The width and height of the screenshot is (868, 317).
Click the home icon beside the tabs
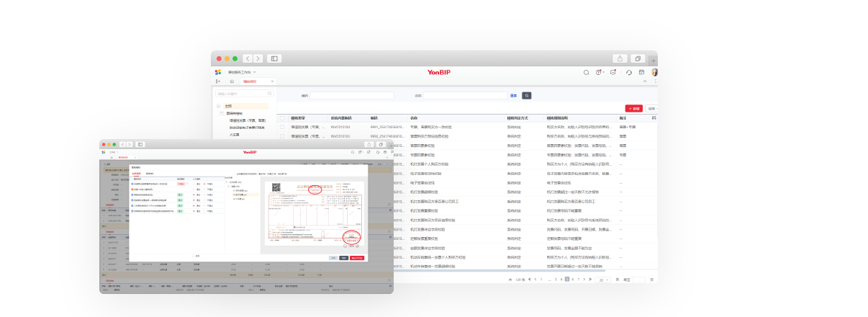pyautogui.click(x=231, y=81)
